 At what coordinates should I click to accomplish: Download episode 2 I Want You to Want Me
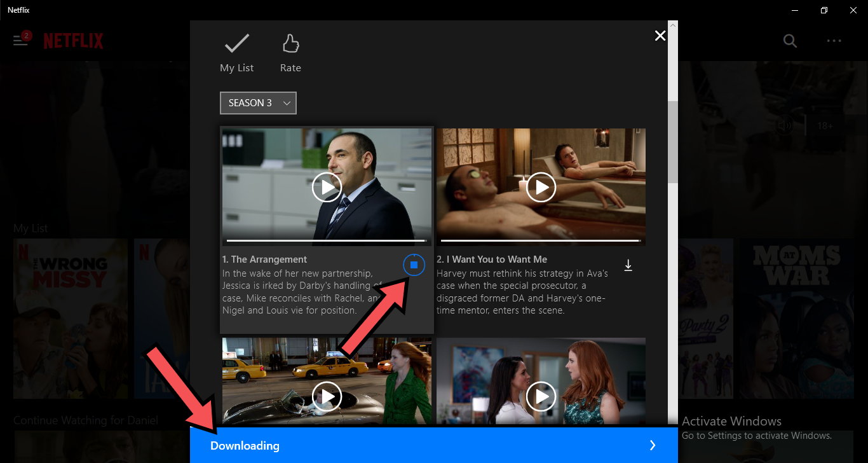tap(628, 265)
